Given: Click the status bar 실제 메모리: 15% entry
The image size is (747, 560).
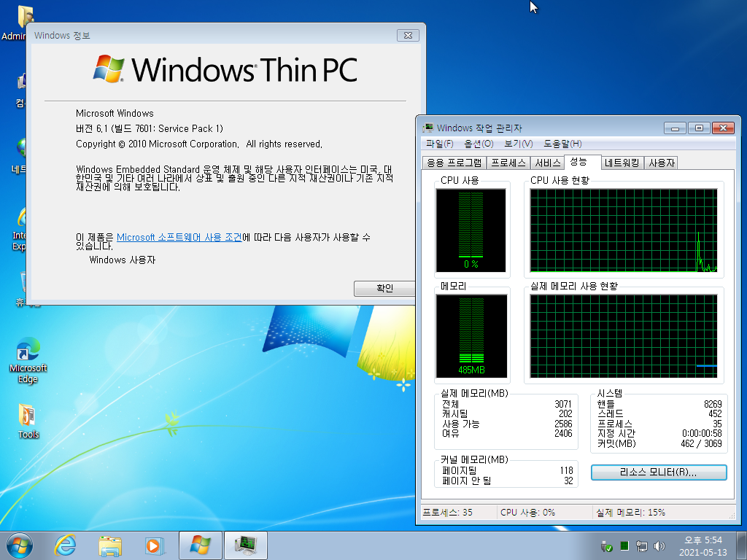Looking at the screenshot, I should (x=630, y=513).
